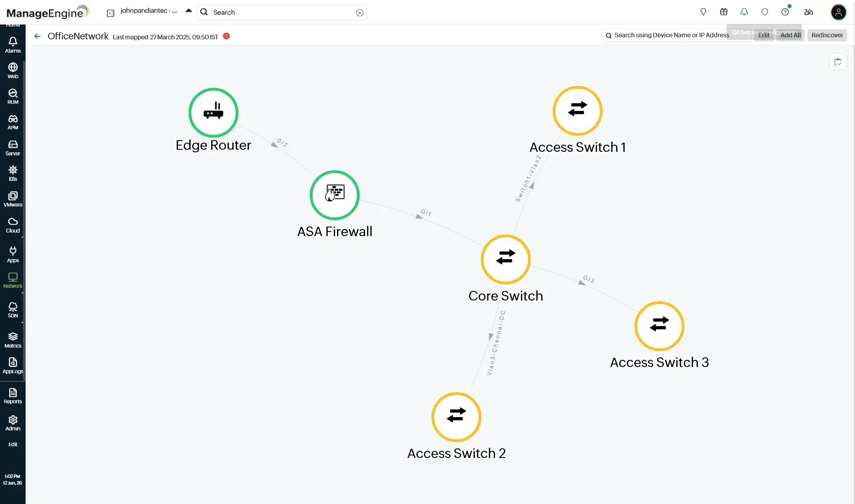Open the user profile avatar

point(839,12)
